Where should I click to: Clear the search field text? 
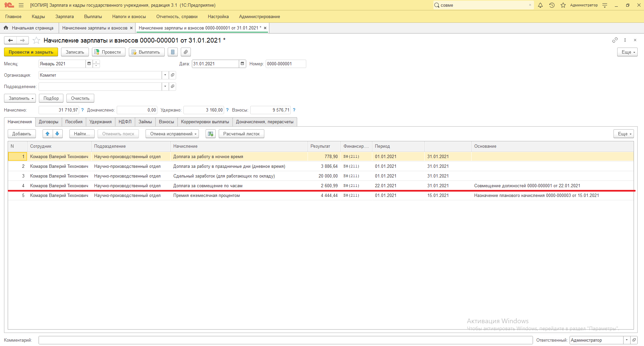pos(530,5)
